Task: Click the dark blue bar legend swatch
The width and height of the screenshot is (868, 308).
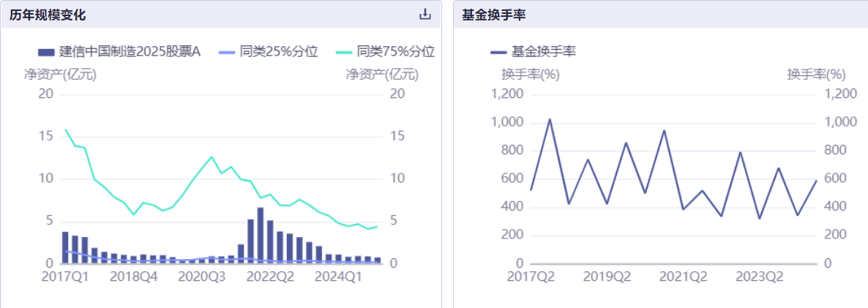Action: click(46, 53)
